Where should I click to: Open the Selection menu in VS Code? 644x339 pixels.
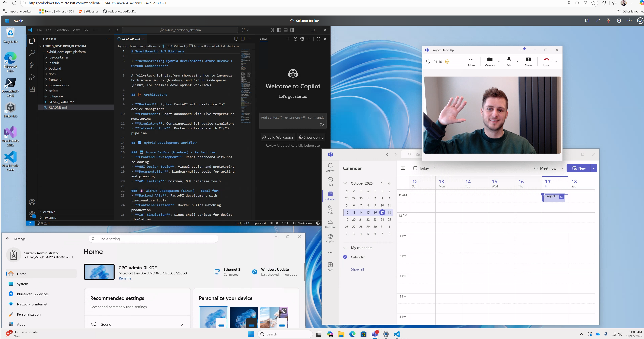[x=62, y=30]
